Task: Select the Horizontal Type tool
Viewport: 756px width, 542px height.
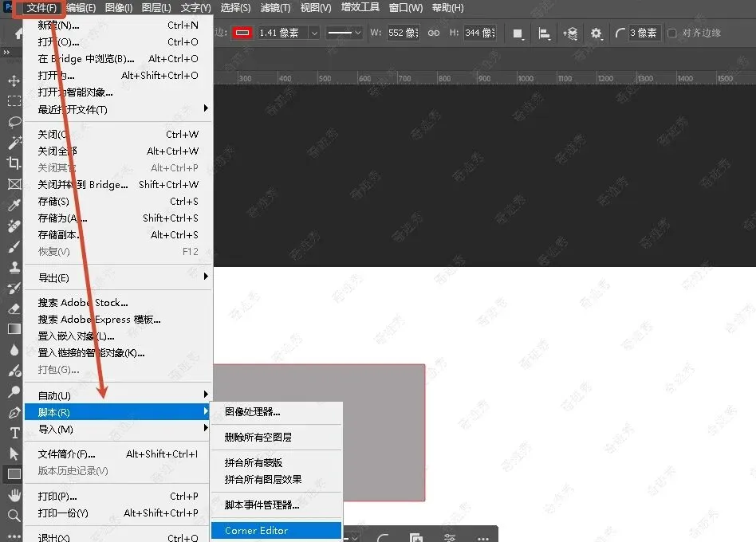Action: pyautogui.click(x=14, y=433)
